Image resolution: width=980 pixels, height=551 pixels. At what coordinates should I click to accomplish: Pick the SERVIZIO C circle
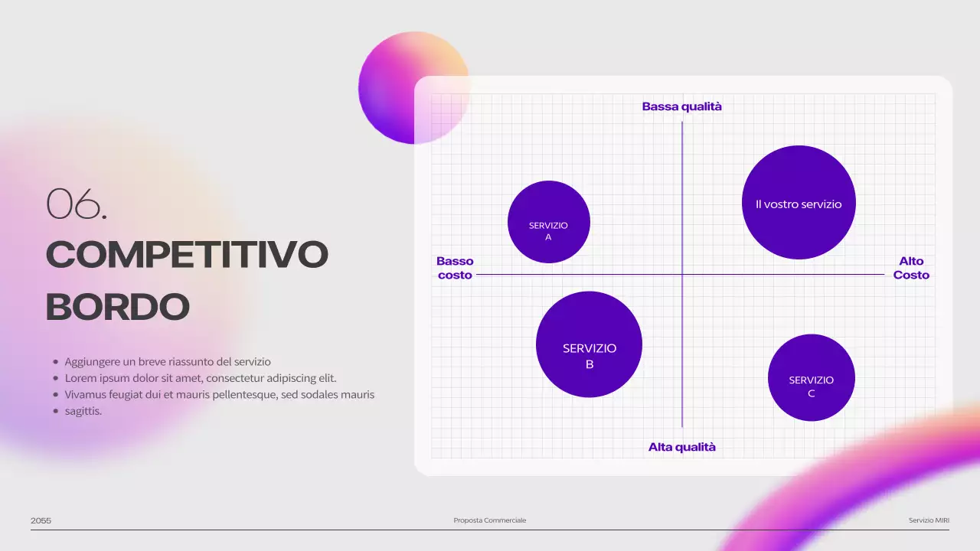(x=811, y=377)
